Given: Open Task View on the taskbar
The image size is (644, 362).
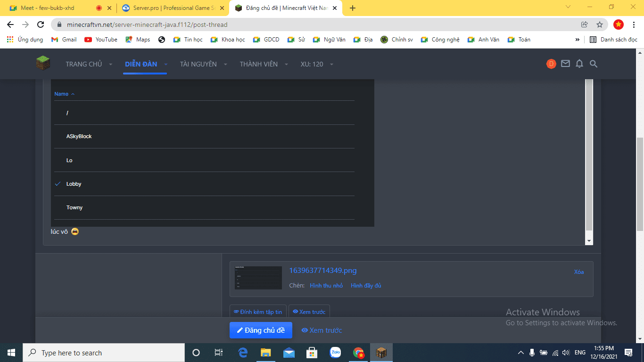Looking at the screenshot, I should click(x=219, y=353).
